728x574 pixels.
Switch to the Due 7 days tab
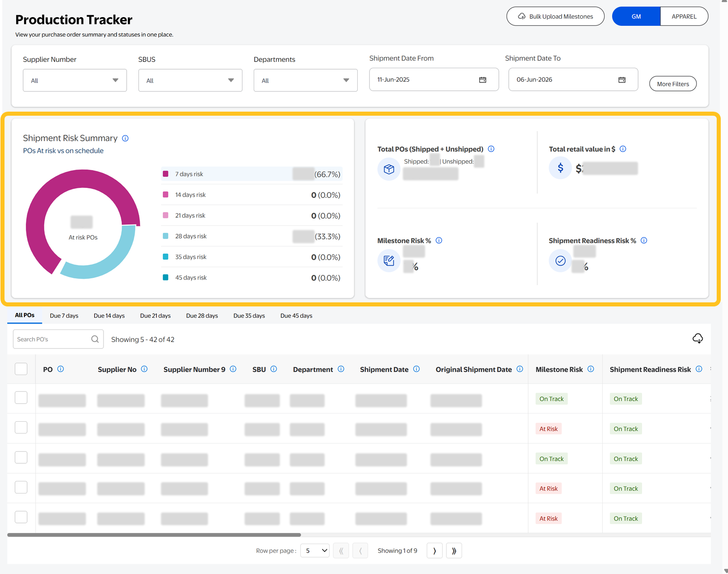click(64, 316)
